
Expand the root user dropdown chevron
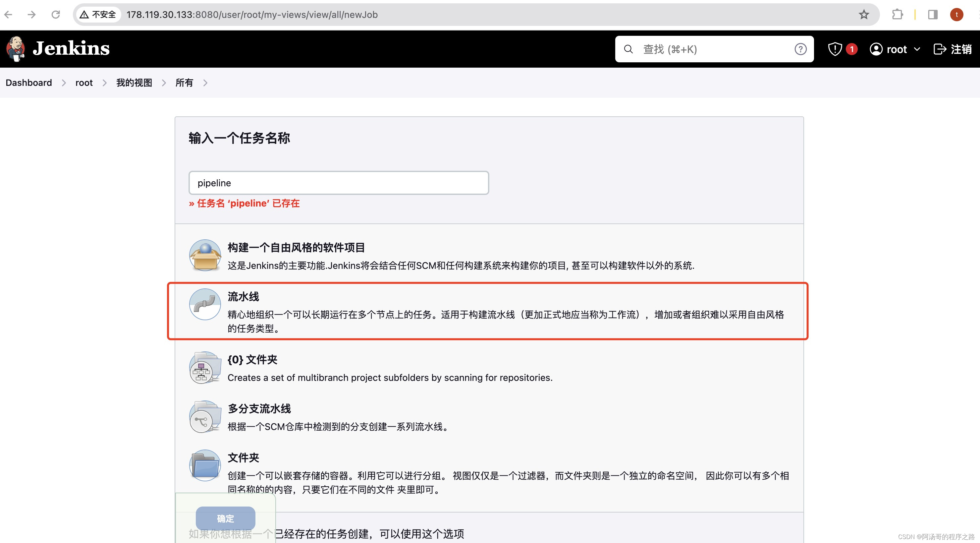coord(917,49)
